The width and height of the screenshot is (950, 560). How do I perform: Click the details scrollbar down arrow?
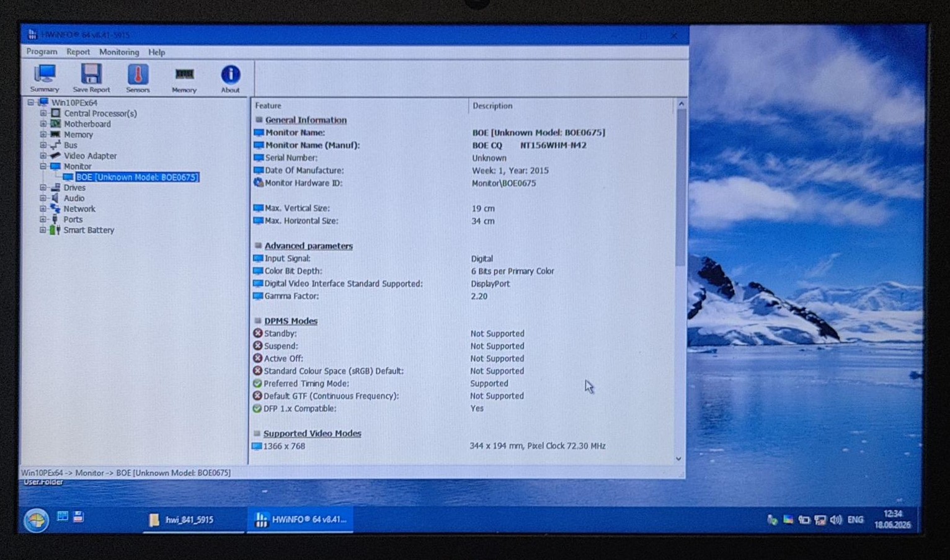click(678, 458)
